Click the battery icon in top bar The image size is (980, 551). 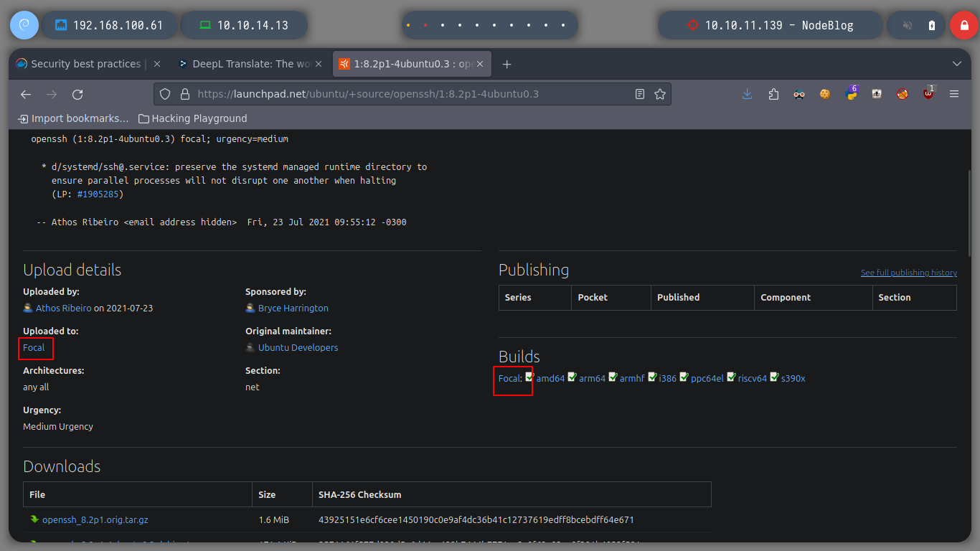click(x=932, y=25)
